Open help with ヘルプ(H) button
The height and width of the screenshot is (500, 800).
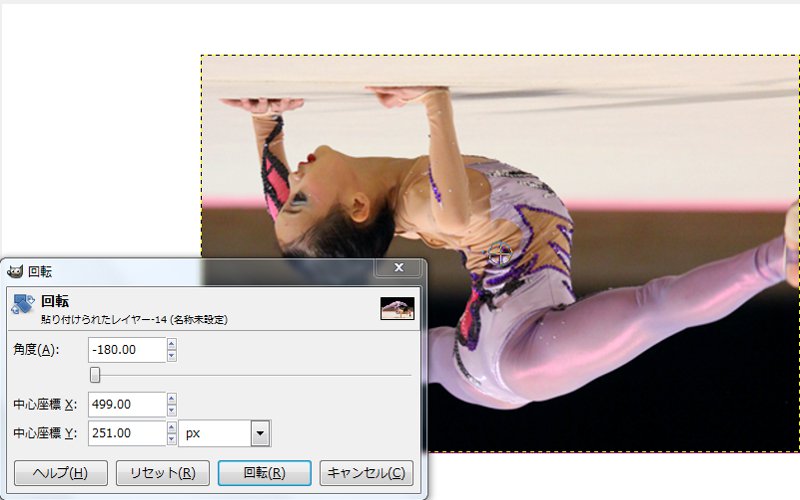61,473
